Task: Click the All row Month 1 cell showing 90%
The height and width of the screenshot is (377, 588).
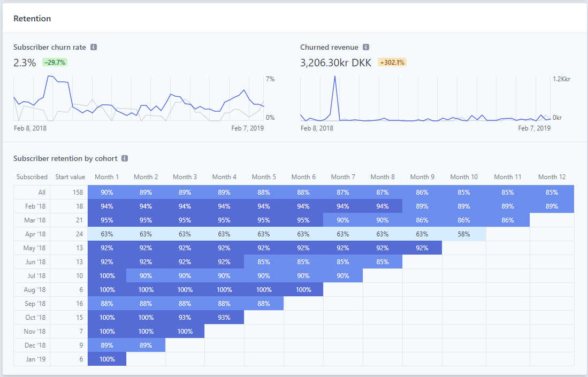Action: click(x=107, y=193)
